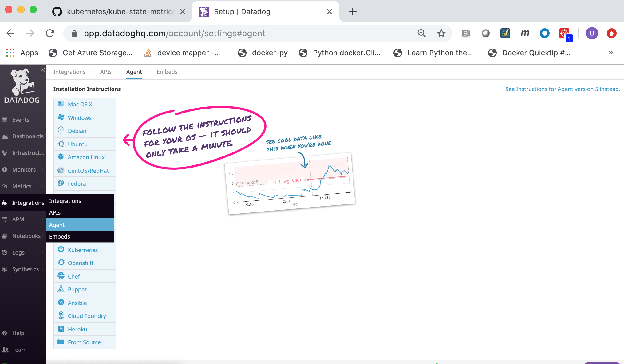Show more bookmarks with the chevron
This screenshot has width=624, height=364.
click(611, 53)
